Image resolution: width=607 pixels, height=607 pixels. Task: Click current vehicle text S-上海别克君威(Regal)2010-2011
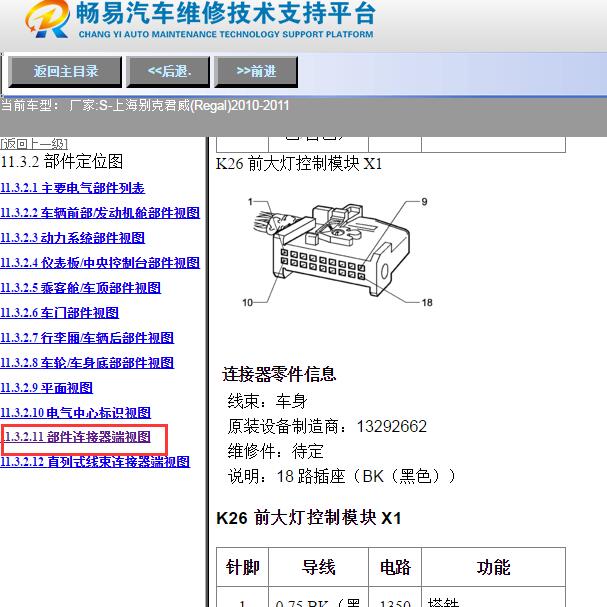[x=194, y=105]
